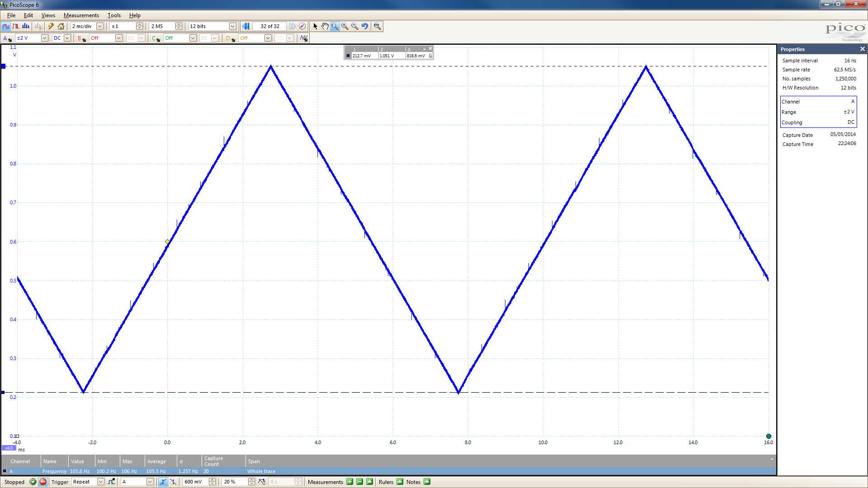Lock ruler legend padlock icon
This screenshot has width=868, height=488.
tap(430, 56)
